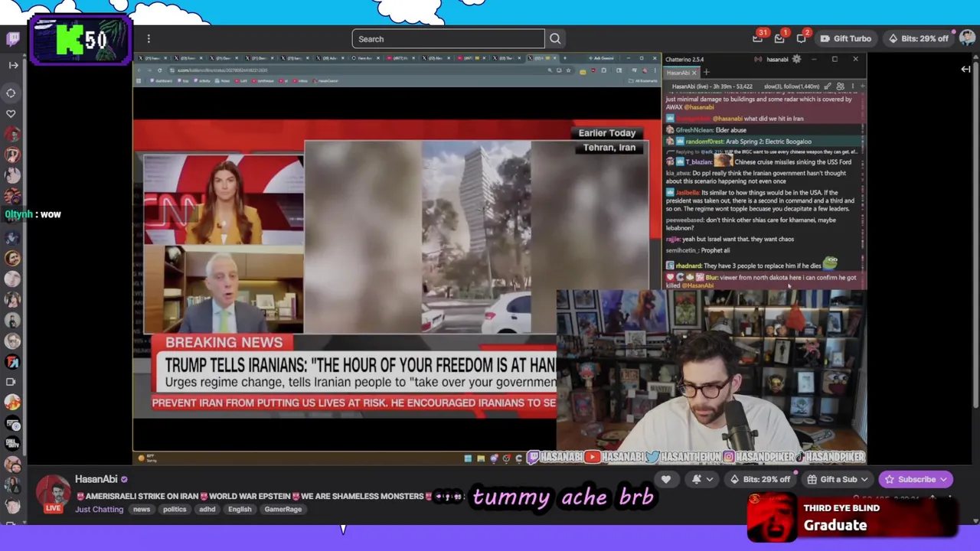Open the sidebar target-shaped icon

coord(11,93)
